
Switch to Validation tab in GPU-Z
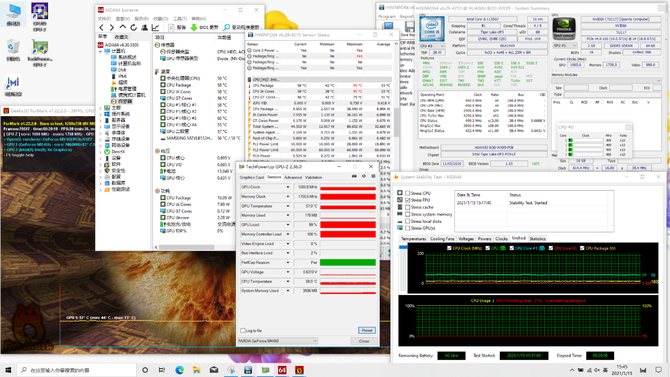[313, 177]
